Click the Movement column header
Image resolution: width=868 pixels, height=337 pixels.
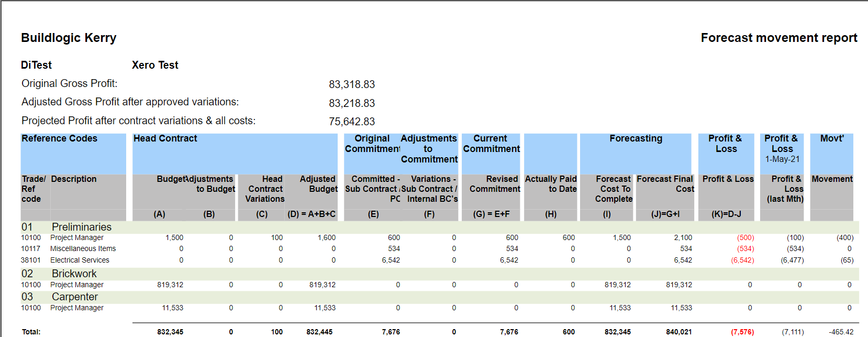pos(832,179)
